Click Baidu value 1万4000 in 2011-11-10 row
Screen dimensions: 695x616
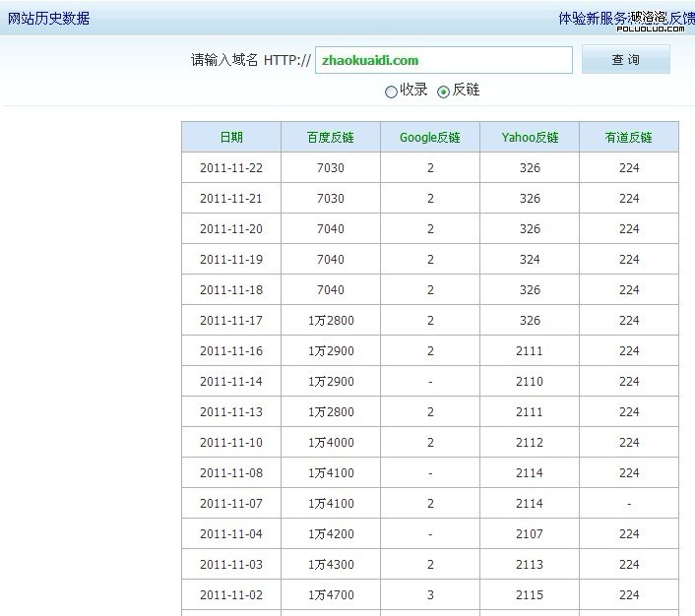pyautogui.click(x=331, y=442)
